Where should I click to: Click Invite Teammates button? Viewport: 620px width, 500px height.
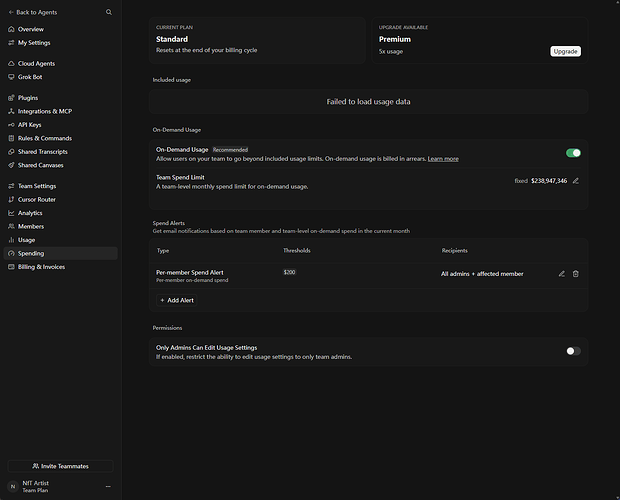(60, 466)
